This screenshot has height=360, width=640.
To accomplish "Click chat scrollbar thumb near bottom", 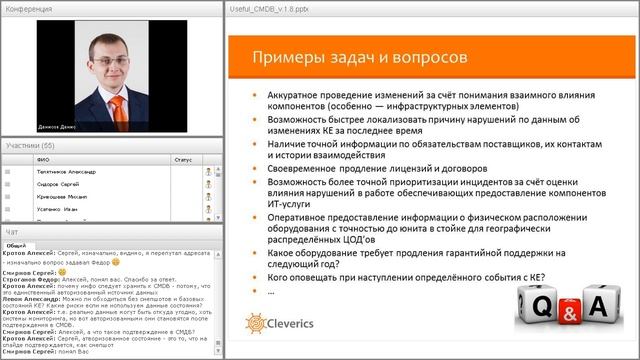I will pyautogui.click(x=218, y=343).
